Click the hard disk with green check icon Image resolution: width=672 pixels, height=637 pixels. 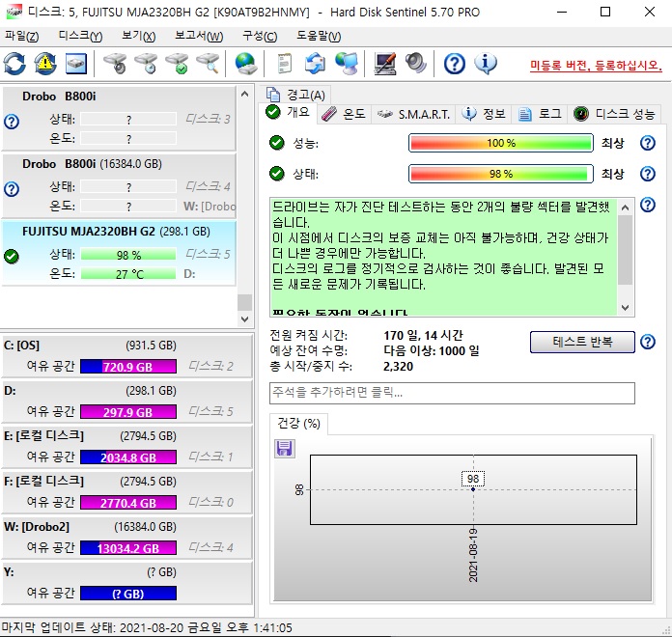(177, 64)
